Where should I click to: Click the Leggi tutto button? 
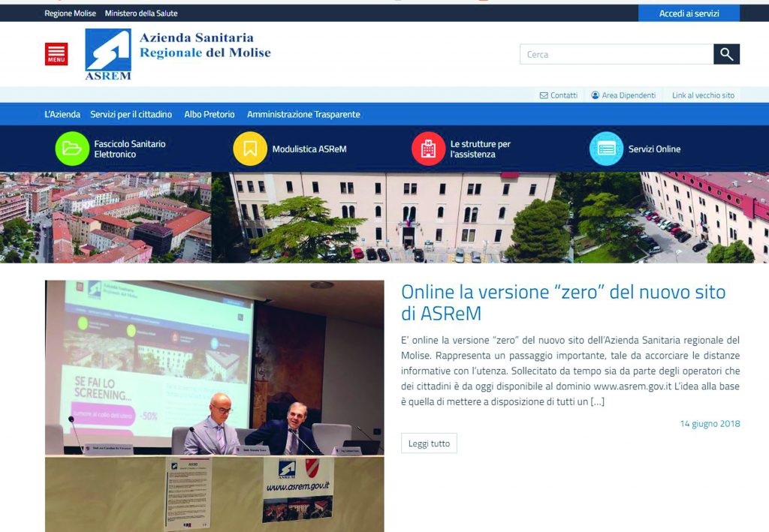click(428, 443)
